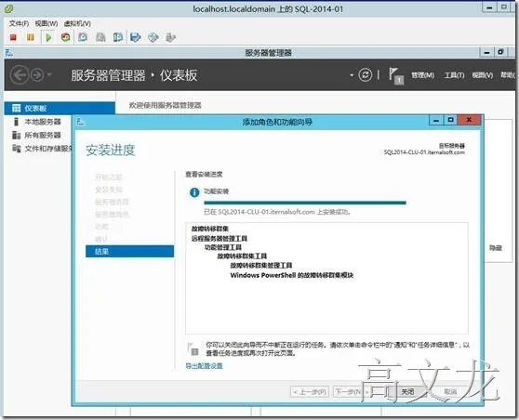Click the Server Manager refresh icon
Image resolution: width=519 pixels, height=420 pixels.
point(366,75)
